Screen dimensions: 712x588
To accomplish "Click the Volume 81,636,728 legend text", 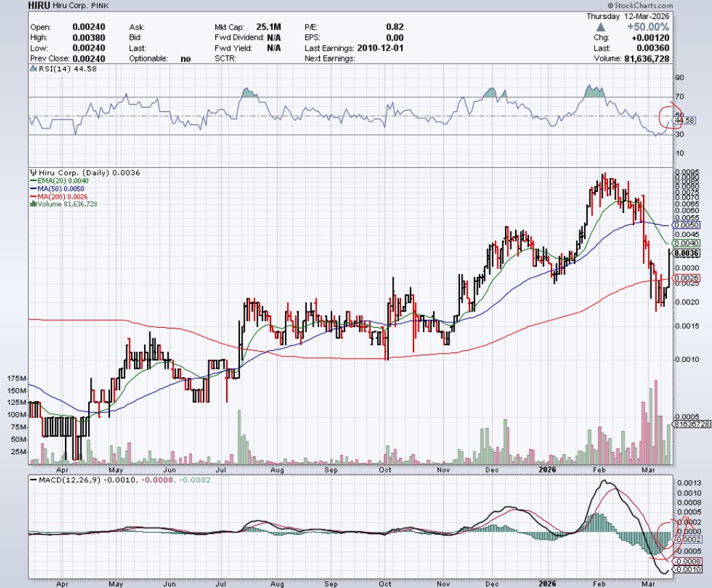I will pos(67,204).
